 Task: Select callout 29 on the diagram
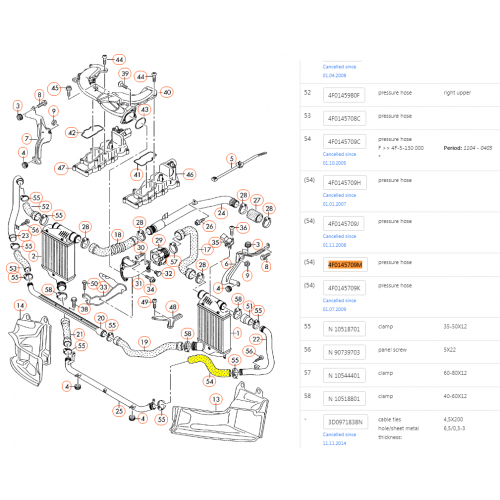159,240
